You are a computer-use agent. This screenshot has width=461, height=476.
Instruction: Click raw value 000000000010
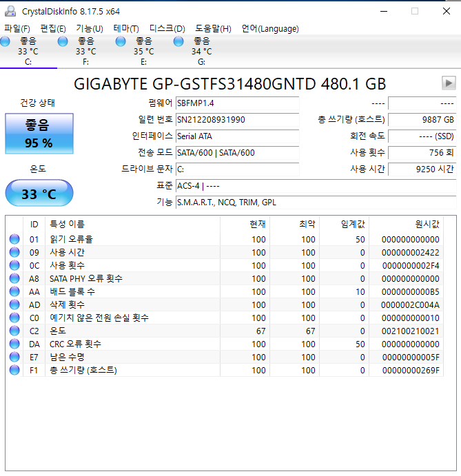pos(410,318)
